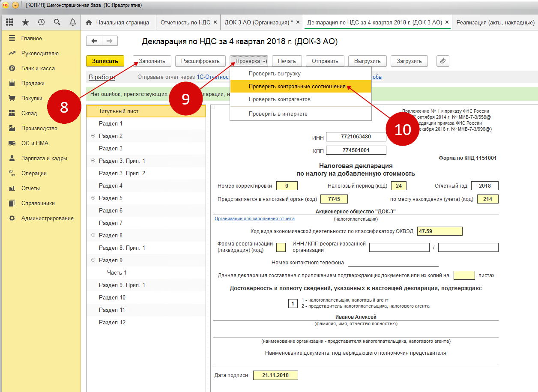Click the Favorites star icon
The width and height of the screenshot is (538, 392).
click(25, 22)
